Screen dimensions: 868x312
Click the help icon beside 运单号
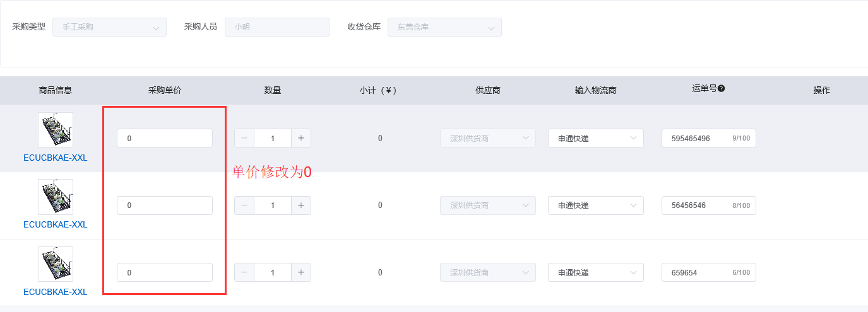click(x=721, y=89)
